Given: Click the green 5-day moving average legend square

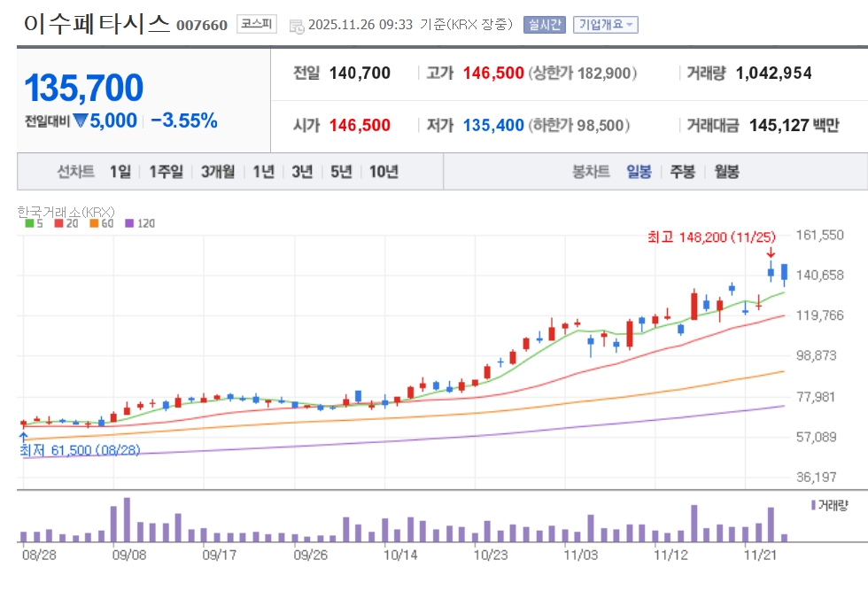Looking at the screenshot, I should [x=29, y=223].
